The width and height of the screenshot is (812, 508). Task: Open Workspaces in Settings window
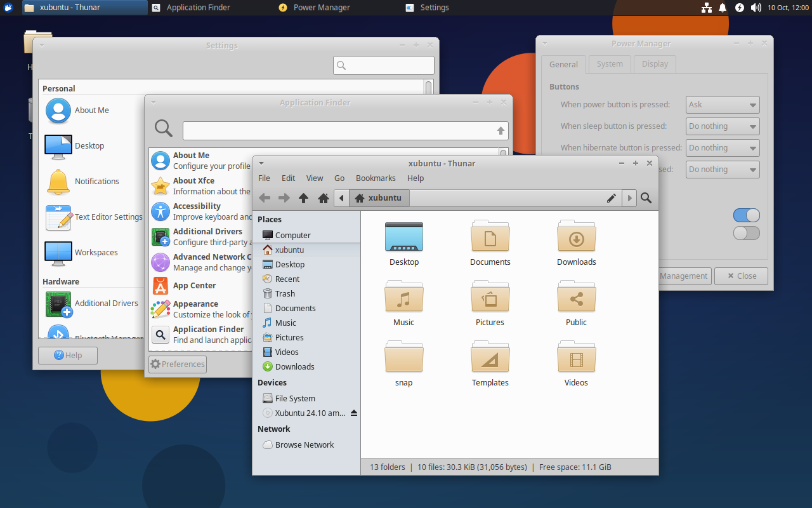click(x=82, y=253)
